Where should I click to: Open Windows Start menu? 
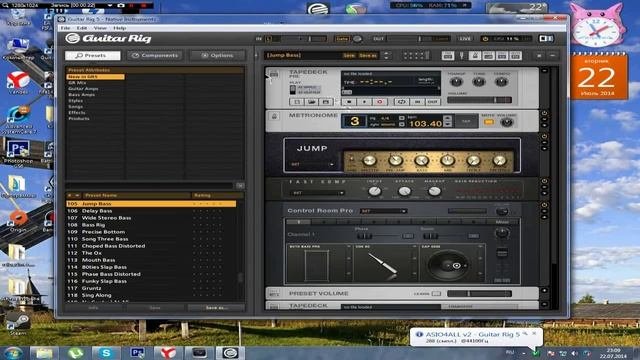(x=14, y=353)
